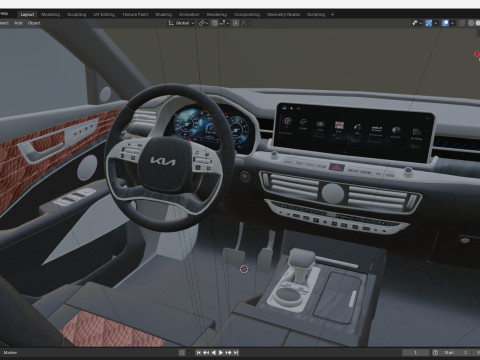Click the red X axis navigation gizmo
Viewport: 480px width, 360px height.
click(x=477, y=54)
